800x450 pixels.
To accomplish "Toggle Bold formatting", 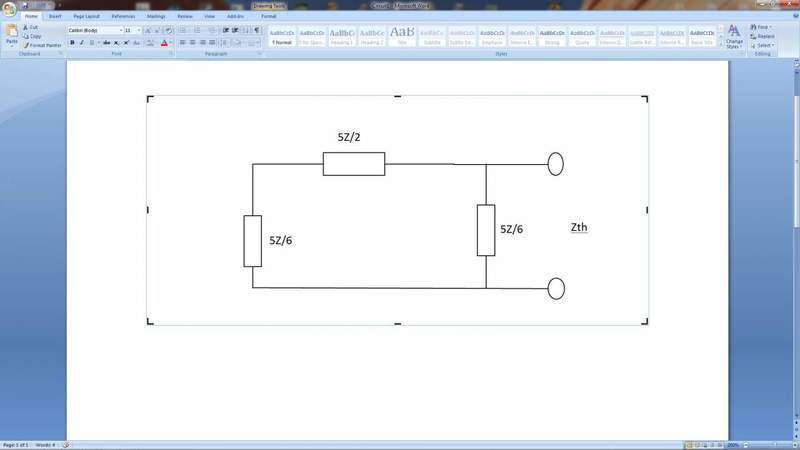I will coord(72,43).
